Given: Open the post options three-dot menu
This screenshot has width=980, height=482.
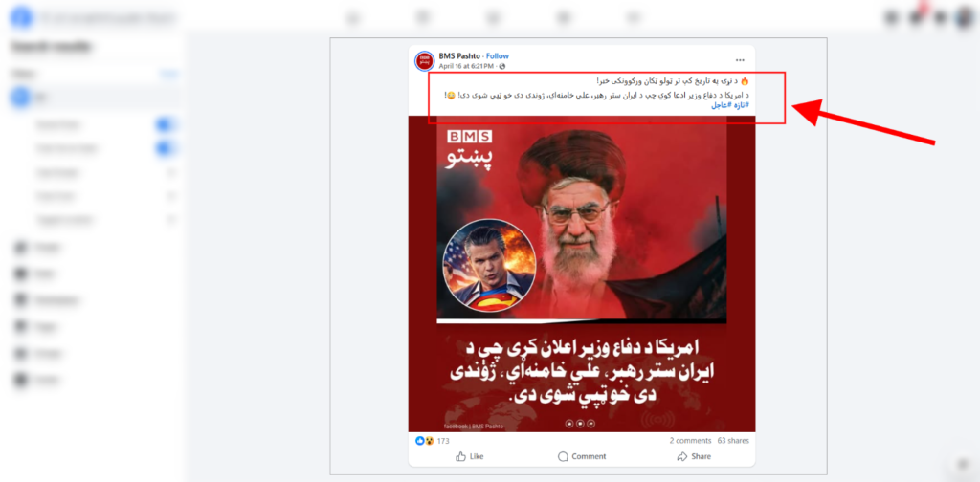Looking at the screenshot, I should [740, 60].
